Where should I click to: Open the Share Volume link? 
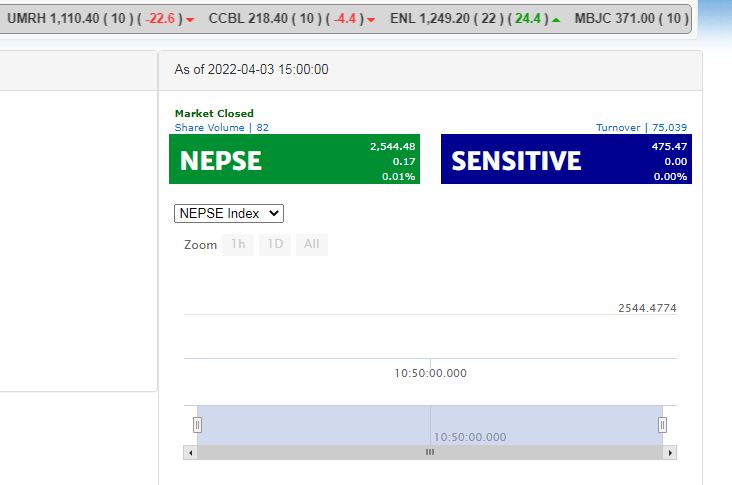coord(221,127)
